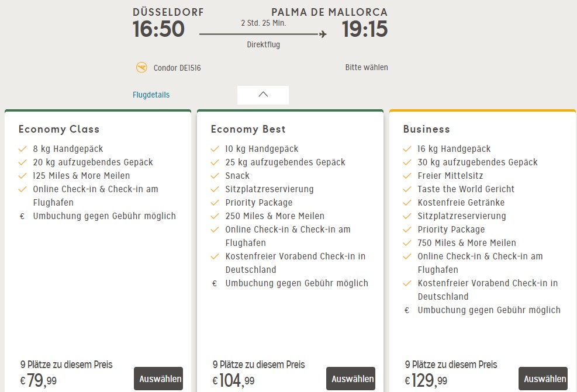Open the Flugdetails link
The width and height of the screenshot is (577, 392).
click(x=151, y=95)
